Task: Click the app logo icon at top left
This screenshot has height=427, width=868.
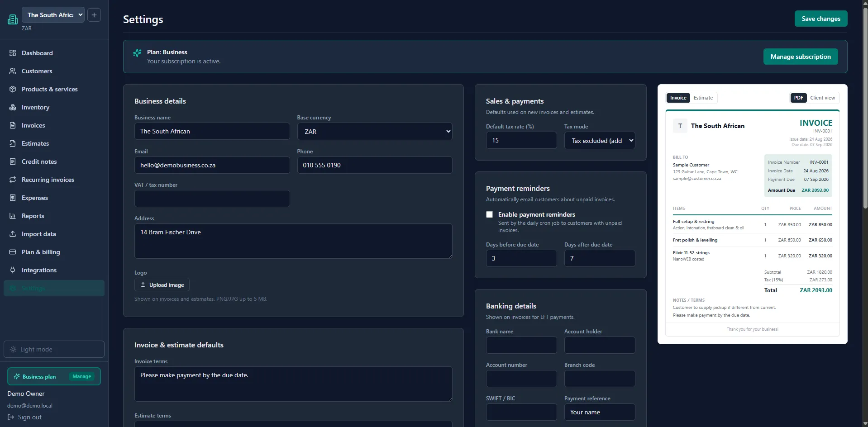Action: pos(13,19)
